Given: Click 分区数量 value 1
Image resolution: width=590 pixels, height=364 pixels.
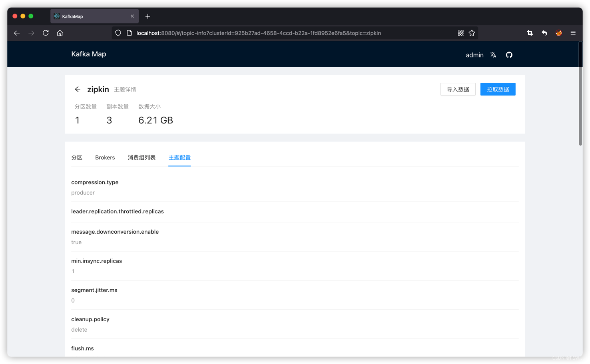Looking at the screenshot, I should 77,120.
